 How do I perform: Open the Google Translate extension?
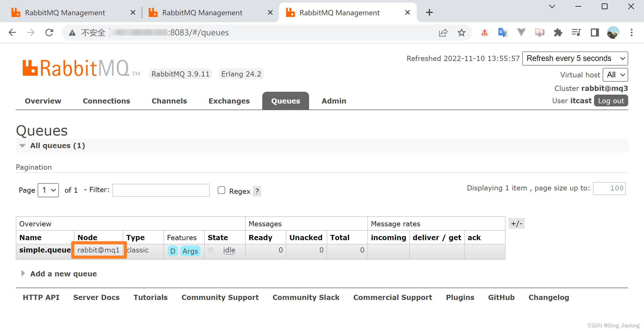click(x=503, y=32)
